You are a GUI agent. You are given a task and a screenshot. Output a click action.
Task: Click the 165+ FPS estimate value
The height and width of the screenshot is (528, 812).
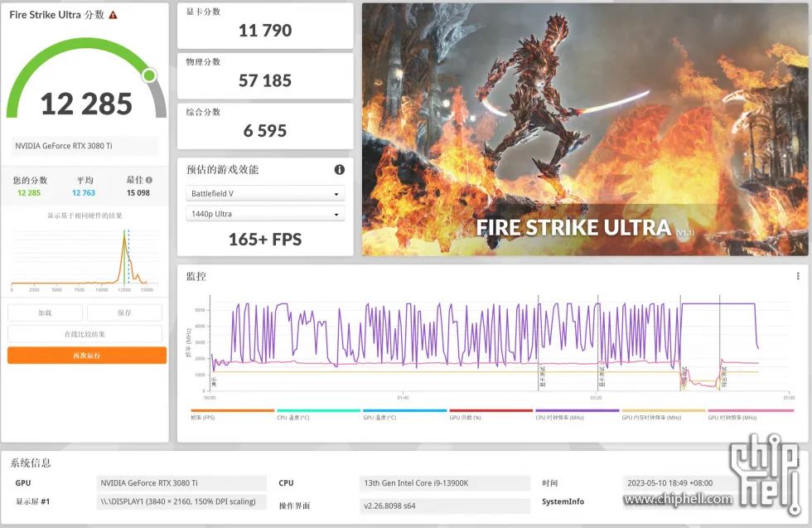[x=265, y=240]
